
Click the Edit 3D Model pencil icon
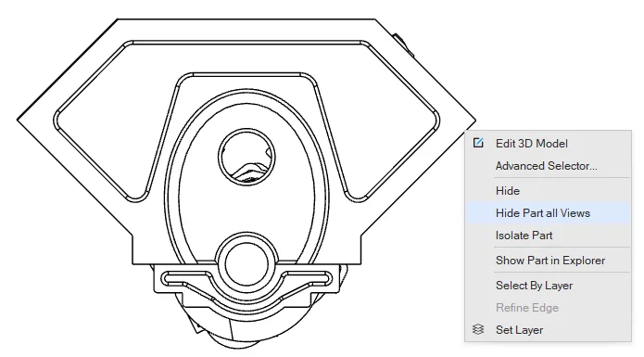coord(478,143)
